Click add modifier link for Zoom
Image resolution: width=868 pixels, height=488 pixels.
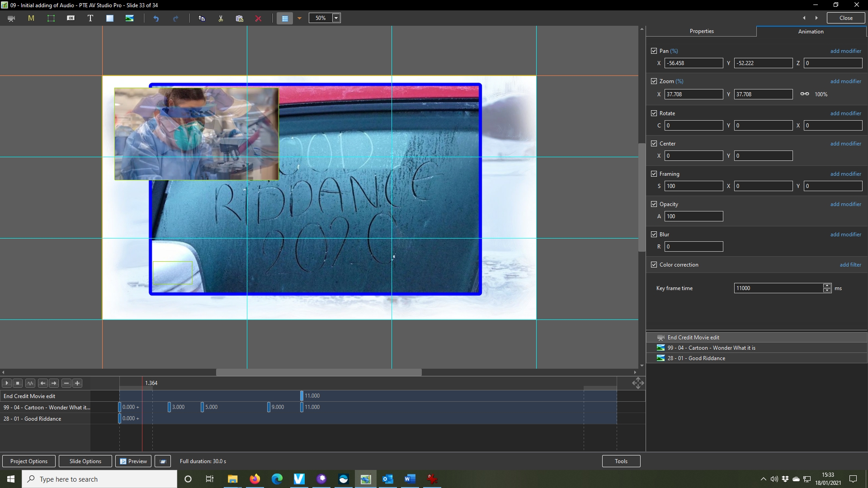coord(845,81)
